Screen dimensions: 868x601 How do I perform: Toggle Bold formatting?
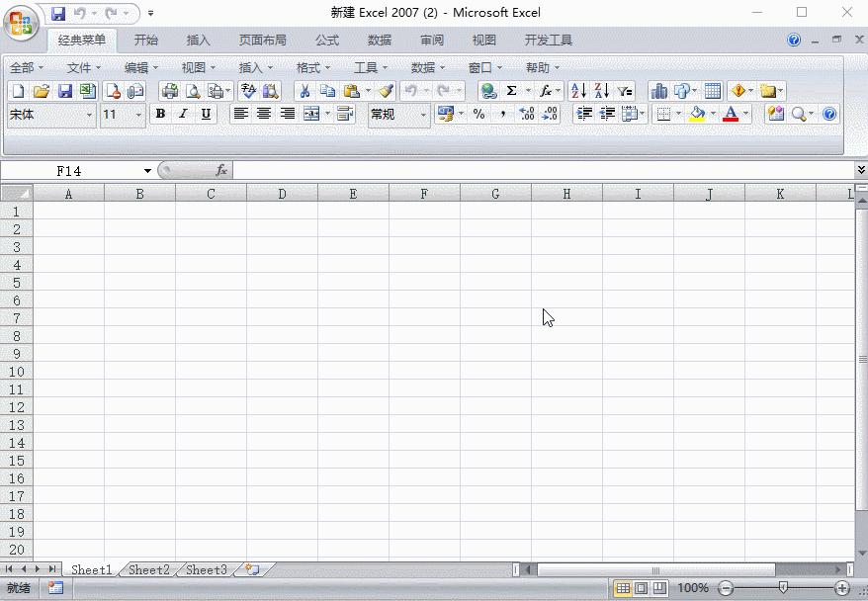point(160,114)
